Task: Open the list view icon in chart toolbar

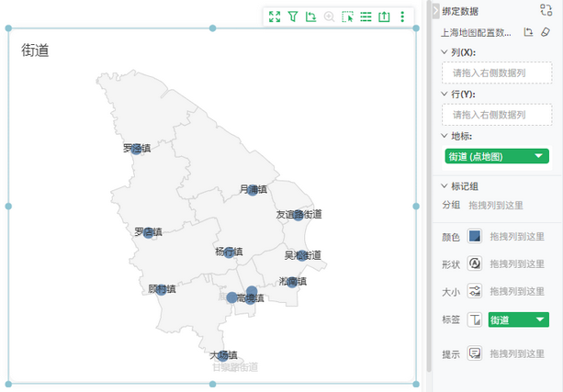Action: pyautogui.click(x=366, y=17)
